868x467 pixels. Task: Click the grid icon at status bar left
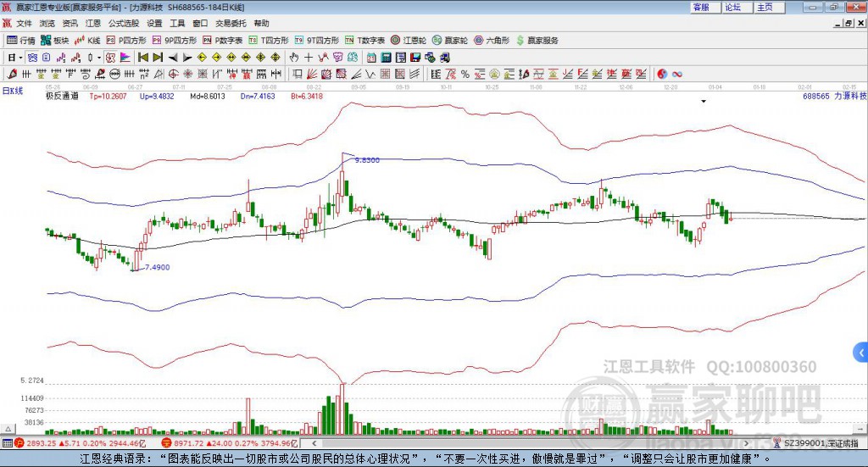click(7, 443)
